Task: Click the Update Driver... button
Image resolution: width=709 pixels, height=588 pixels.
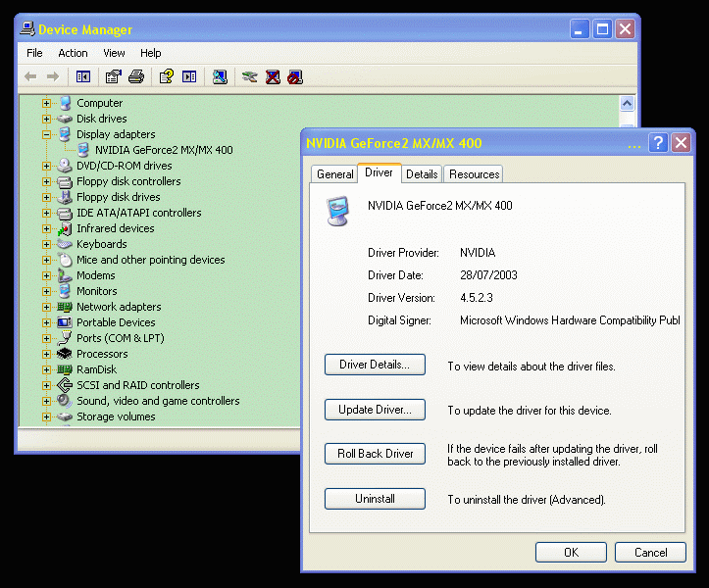Action: [x=375, y=410]
